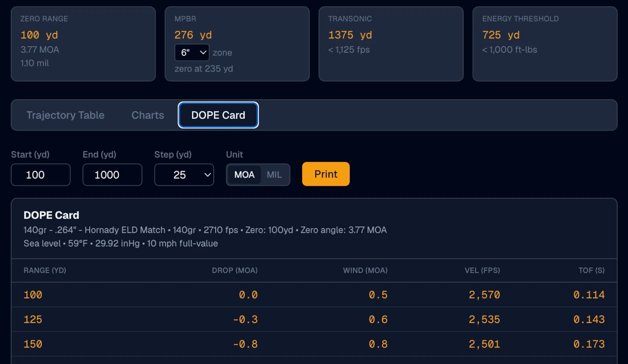Click the wind value 0.8
The height and width of the screenshot is (364, 628).
click(x=378, y=344)
